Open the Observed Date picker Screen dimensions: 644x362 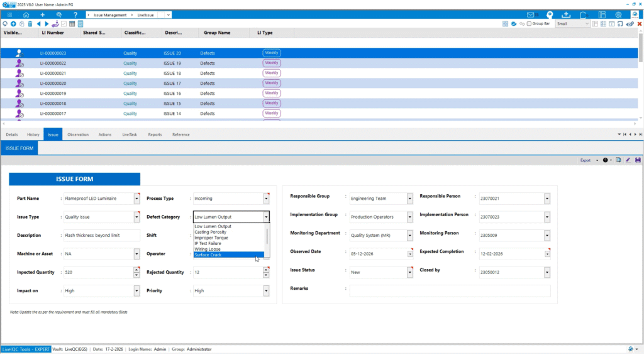coord(410,254)
